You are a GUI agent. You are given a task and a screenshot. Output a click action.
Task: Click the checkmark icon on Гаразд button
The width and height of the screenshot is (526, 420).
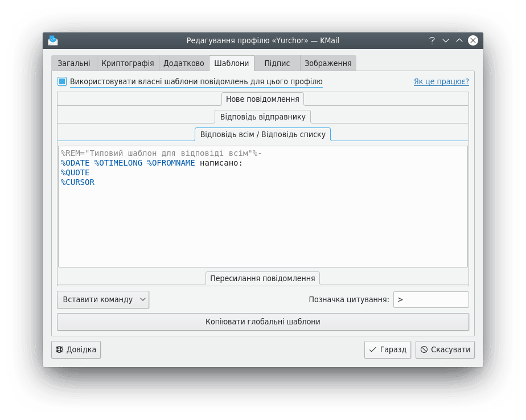[373, 349]
